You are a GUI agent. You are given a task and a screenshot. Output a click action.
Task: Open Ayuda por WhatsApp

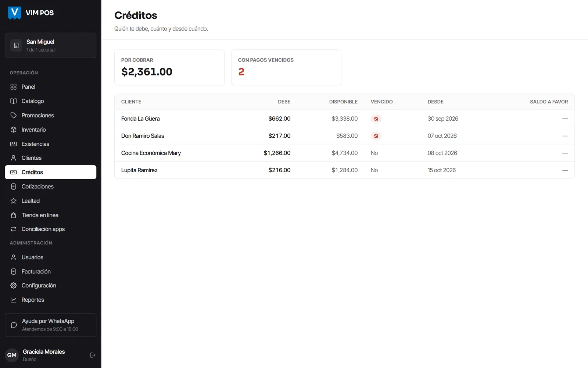(x=51, y=325)
